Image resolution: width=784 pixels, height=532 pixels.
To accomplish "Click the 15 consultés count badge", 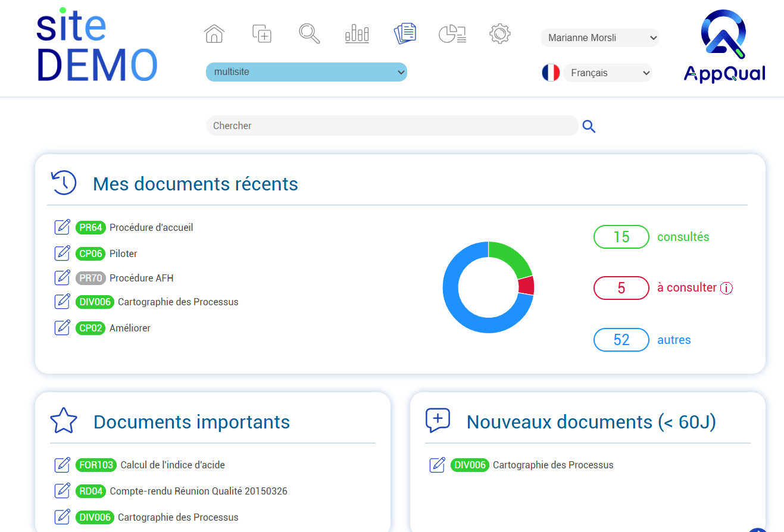I will [x=621, y=237].
